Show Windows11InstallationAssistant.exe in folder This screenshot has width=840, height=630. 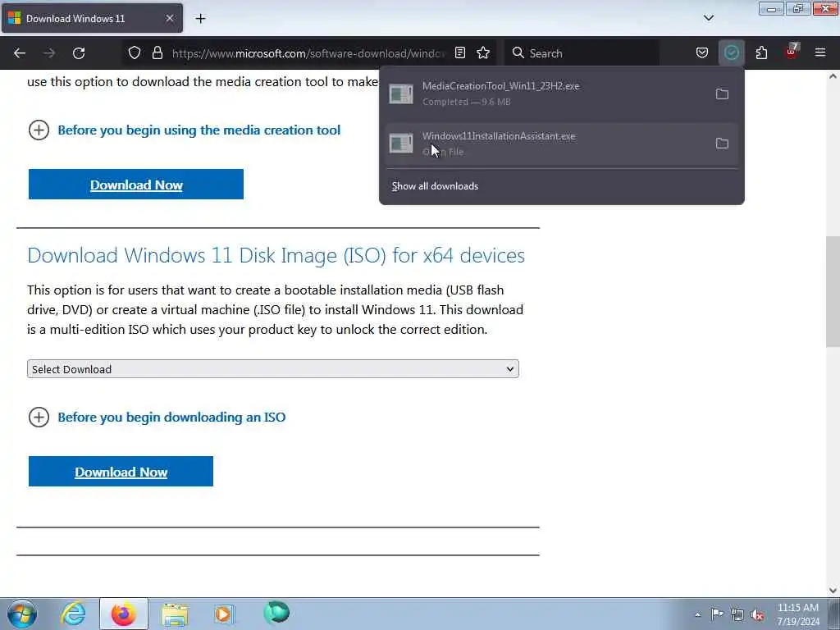click(x=722, y=144)
